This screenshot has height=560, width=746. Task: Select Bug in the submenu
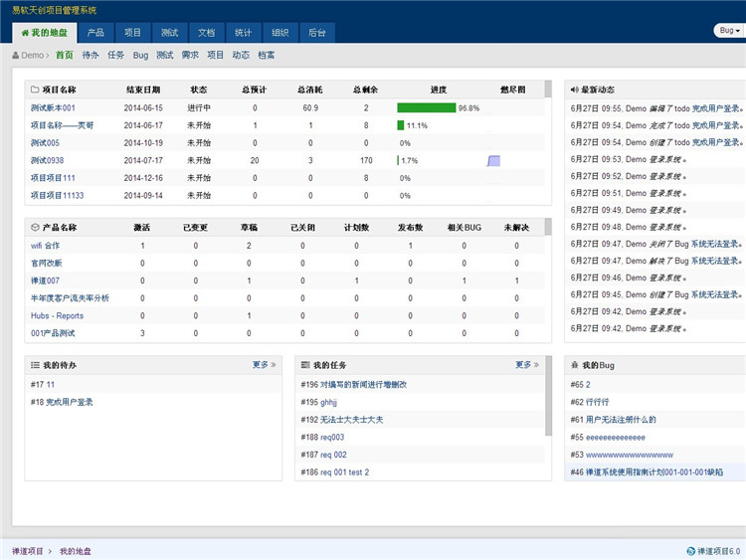tap(140, 55)
